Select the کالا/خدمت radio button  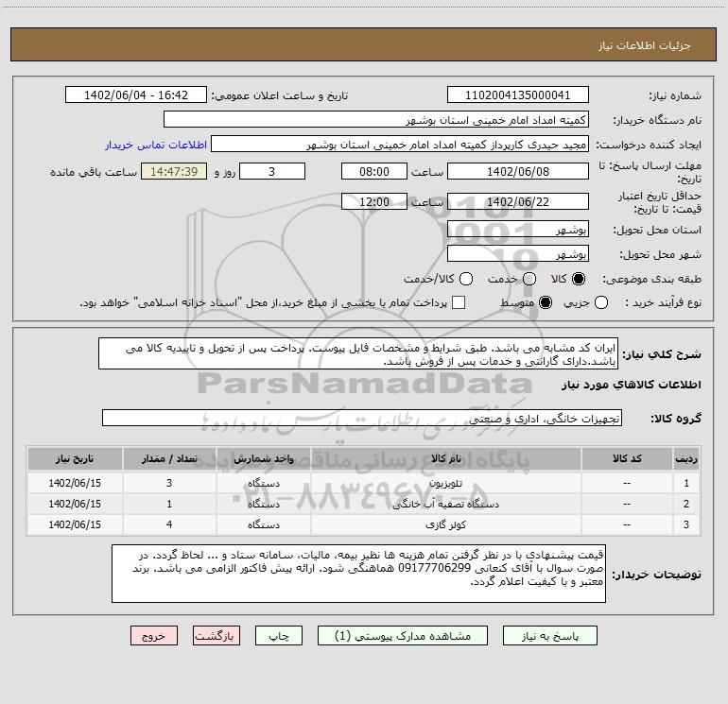click(x=466, y=279)
